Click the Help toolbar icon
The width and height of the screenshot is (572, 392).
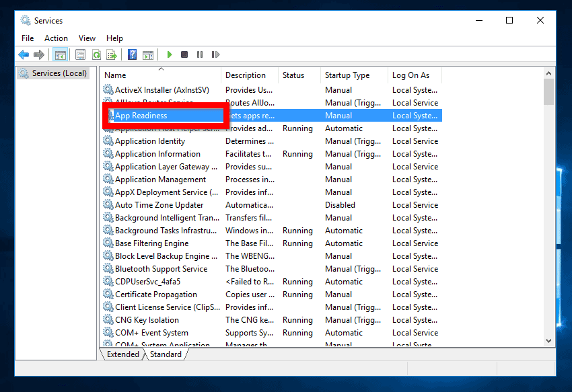[x=132, y=54]
